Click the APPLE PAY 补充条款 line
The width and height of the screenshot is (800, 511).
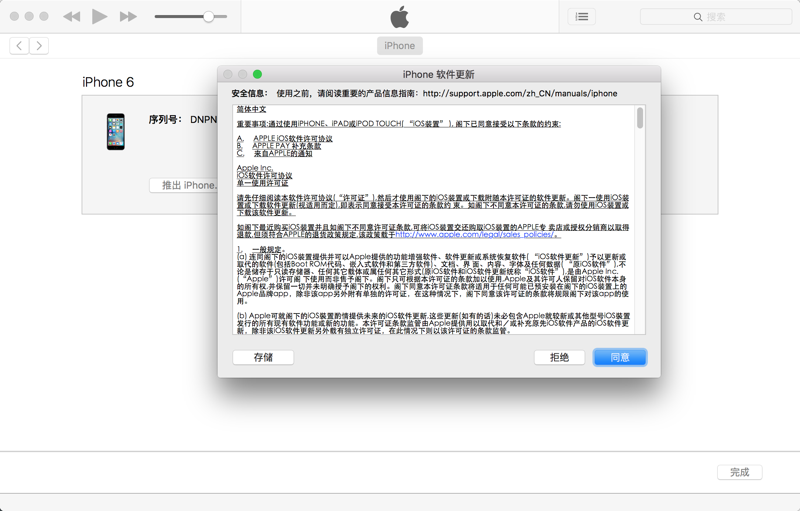287,146
